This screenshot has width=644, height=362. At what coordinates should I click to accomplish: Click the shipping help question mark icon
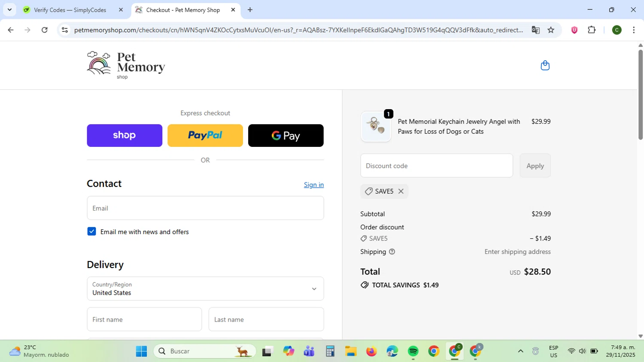point(392,252)
